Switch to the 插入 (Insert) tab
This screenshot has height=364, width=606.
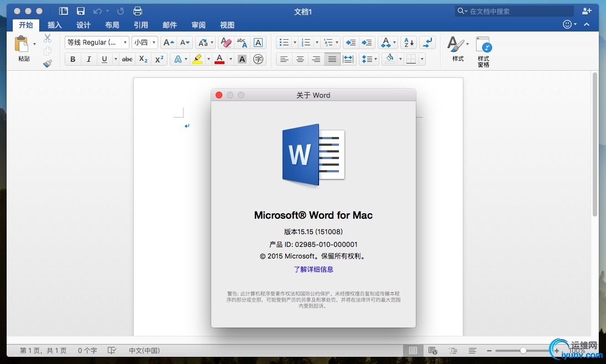(x=55, y=25)
